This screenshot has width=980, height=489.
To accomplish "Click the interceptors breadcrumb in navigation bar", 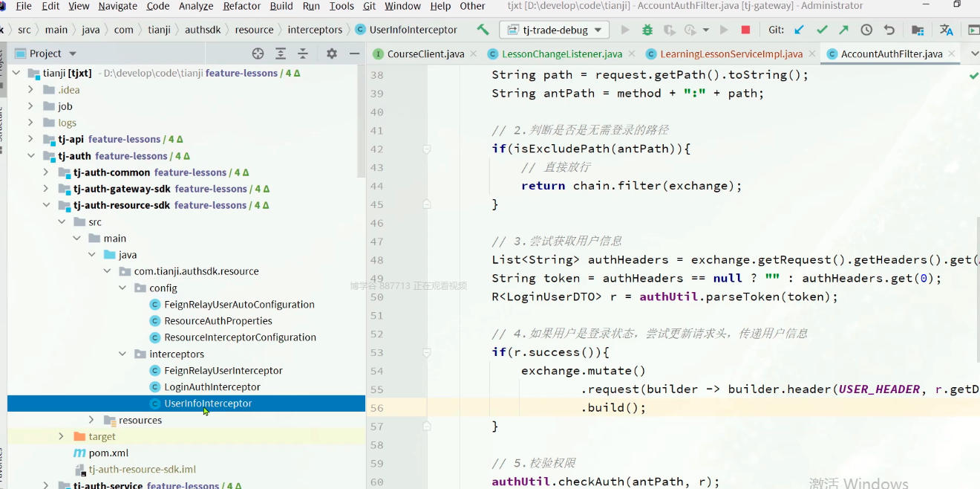I will point(315,30).
